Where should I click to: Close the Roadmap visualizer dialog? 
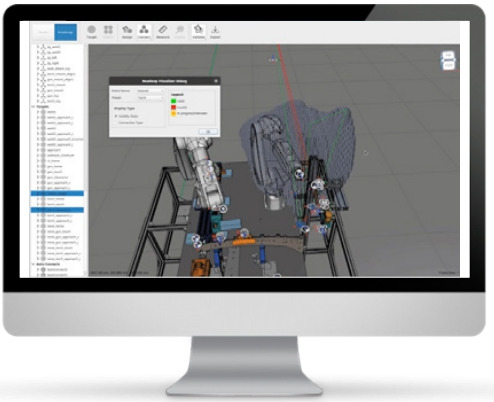pyautogui.click(x=216, y=81)
